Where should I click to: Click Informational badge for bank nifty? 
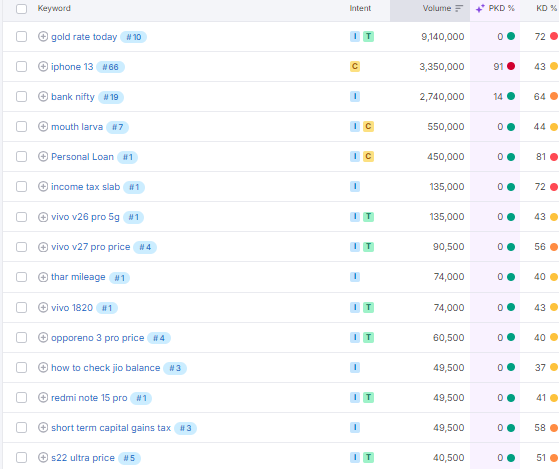click(x=355, y=96)
